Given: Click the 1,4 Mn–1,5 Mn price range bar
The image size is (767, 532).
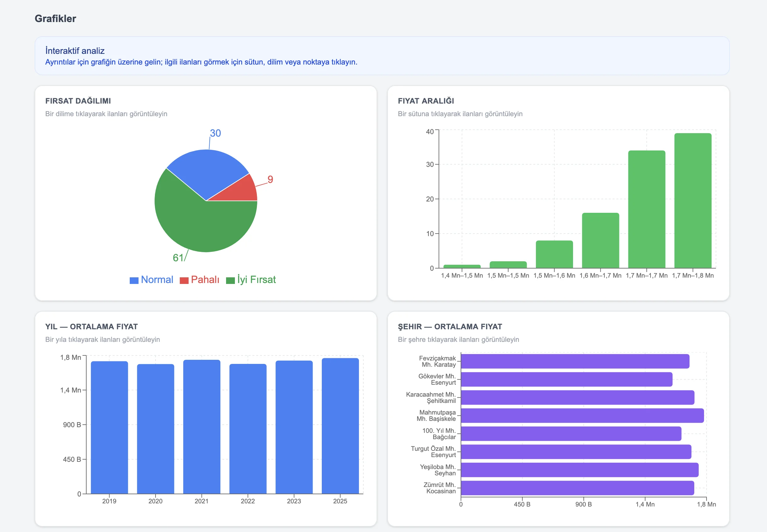Looking at the screenshot, I should click(462, 266).
